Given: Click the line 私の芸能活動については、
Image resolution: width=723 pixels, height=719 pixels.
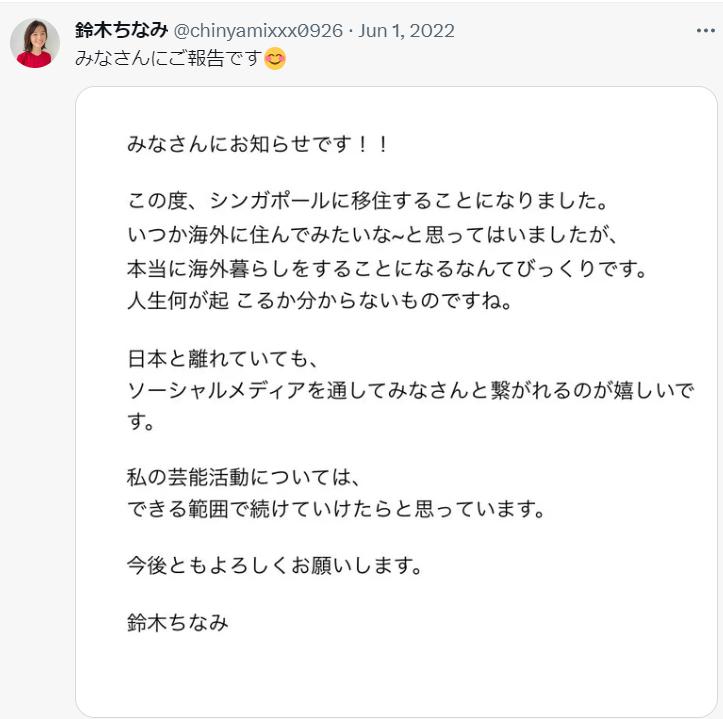Looking at the screenshot, I should 243,477.
